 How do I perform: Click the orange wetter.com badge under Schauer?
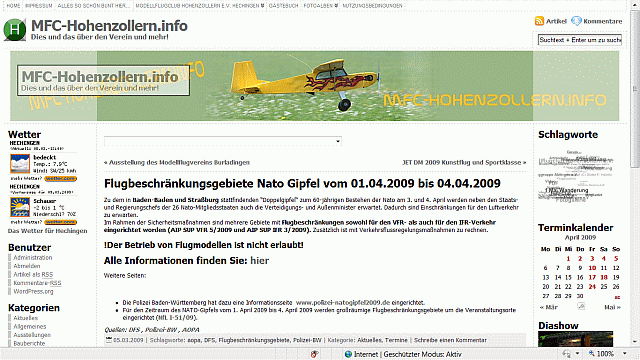click(60, 222)
